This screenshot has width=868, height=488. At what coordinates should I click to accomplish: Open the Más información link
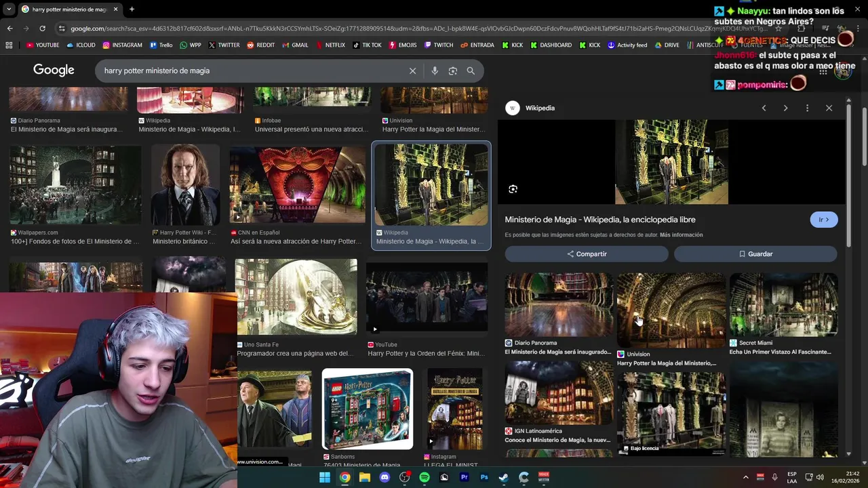(x=681, y=235)
